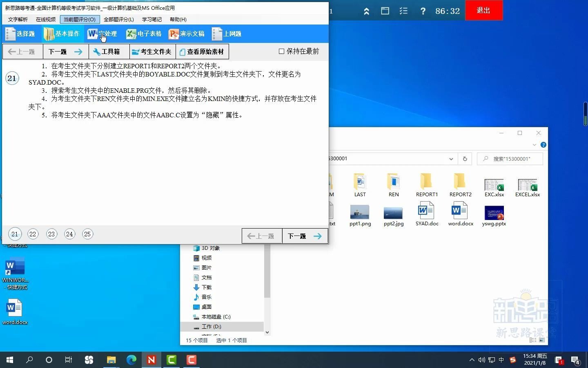
Task: Launch the 新思路 app from the taskbar
Action: point(151,360)
